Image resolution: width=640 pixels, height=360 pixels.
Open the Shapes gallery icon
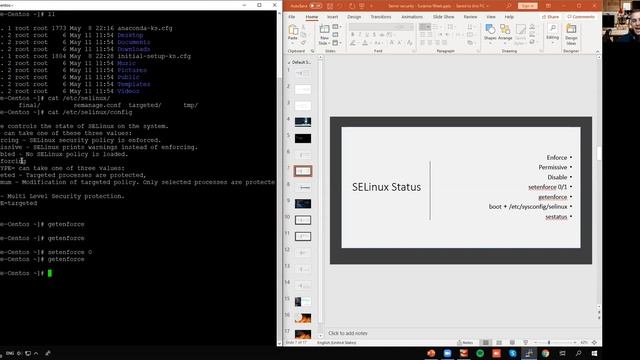(x=490, y=29)
